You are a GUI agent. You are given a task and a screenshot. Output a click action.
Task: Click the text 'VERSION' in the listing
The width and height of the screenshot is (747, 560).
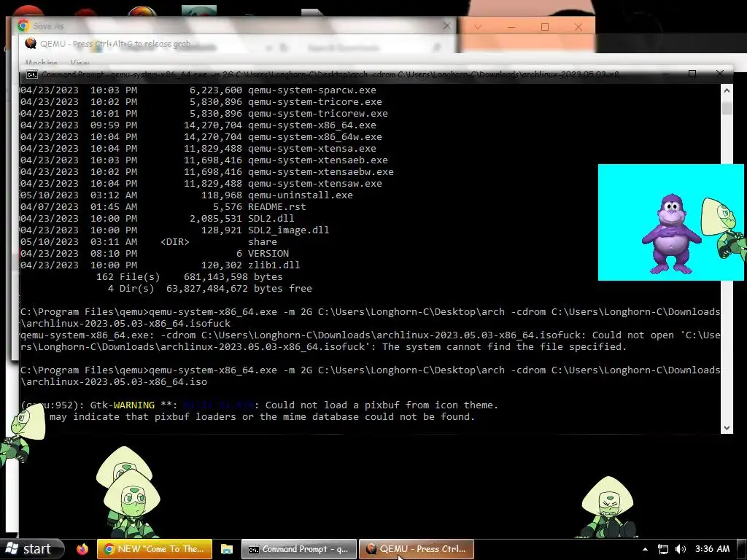268,254
